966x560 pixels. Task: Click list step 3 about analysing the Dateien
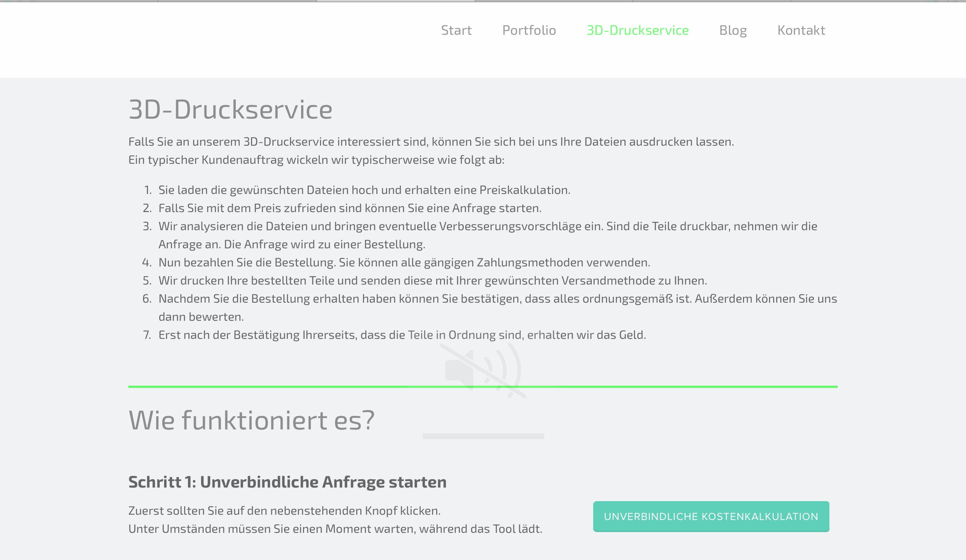(488, 226)
